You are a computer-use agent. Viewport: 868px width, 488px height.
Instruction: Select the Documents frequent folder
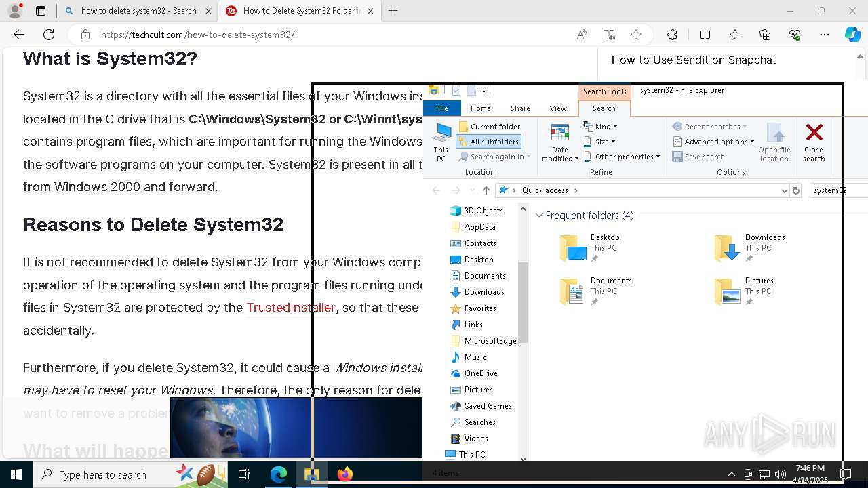[x=597, y=291]
